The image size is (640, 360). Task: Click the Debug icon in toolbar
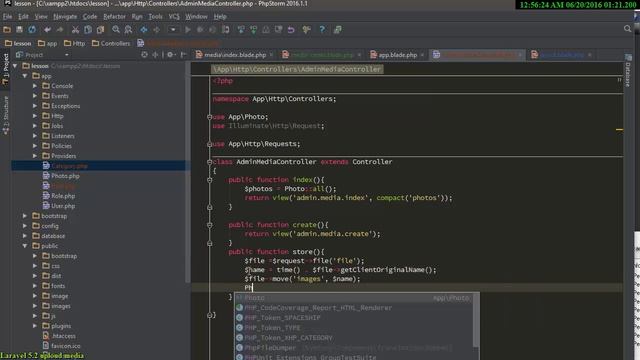click(200, 29)
